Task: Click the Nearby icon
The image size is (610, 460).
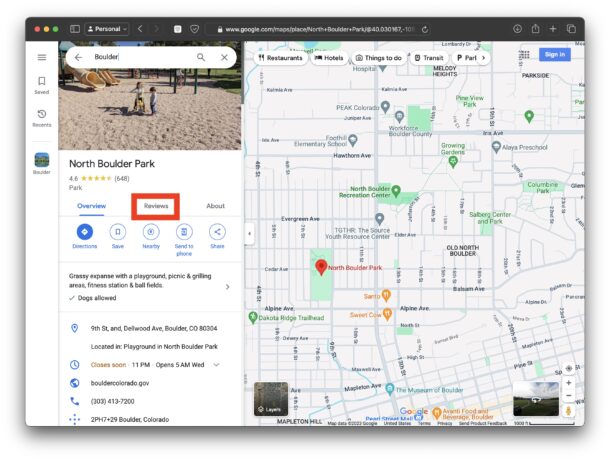Action: (x=151, y=232)
